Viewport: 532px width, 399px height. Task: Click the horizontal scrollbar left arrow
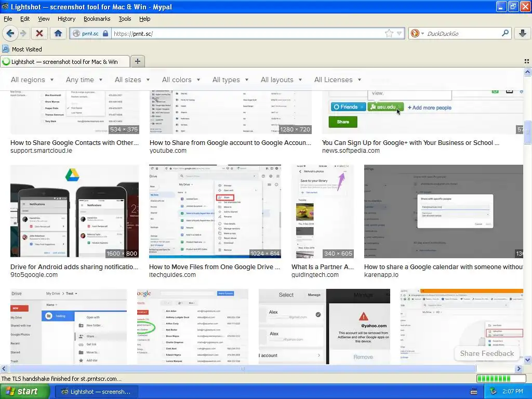[x=4, y=368]
